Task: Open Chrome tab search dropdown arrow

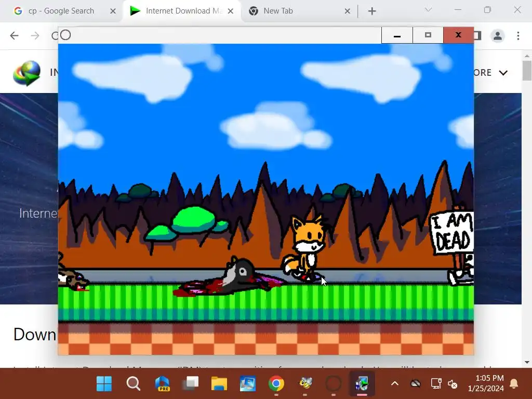Action: pyautogui.click(x=428, y=10)
